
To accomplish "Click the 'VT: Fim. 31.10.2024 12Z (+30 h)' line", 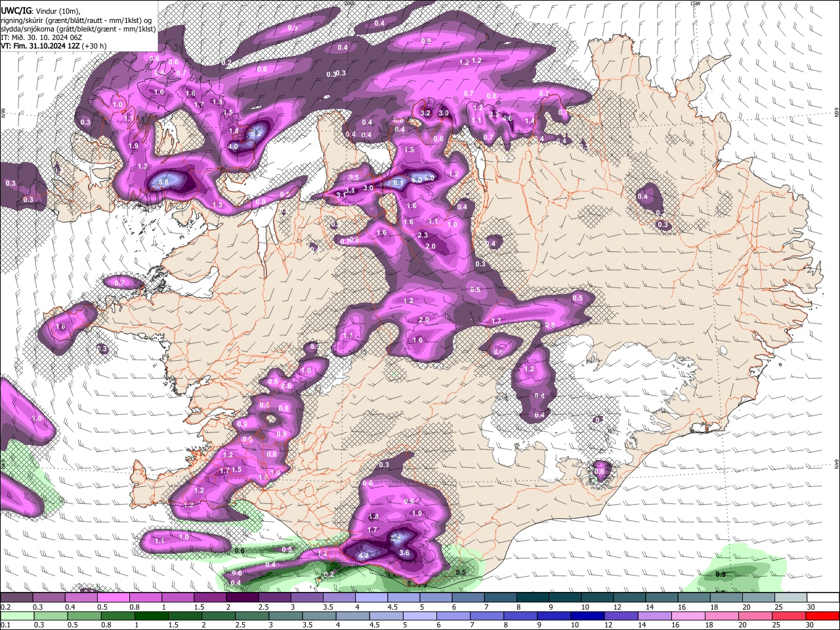I will pos(54,46).
